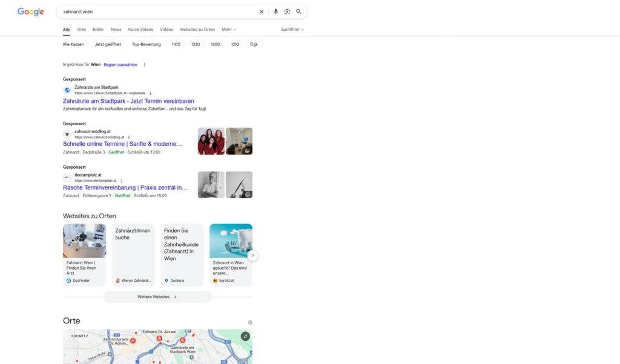Switch to the Orte tab
The width and height of the screenshot is (620, 364).
click(82, 30)
